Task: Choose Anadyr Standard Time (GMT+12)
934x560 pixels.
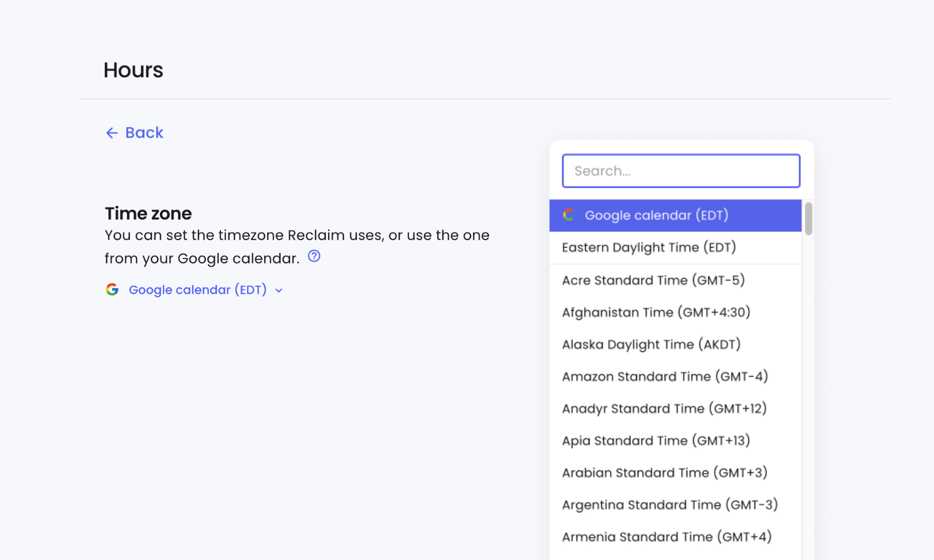Action: pyautogui.click(x=675, y=409)
